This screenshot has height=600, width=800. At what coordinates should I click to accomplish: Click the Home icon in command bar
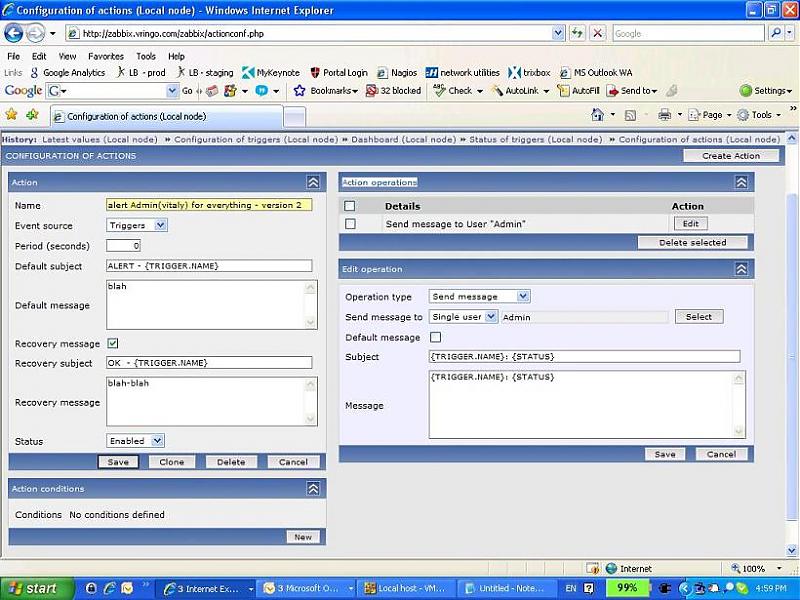(598, 115)
